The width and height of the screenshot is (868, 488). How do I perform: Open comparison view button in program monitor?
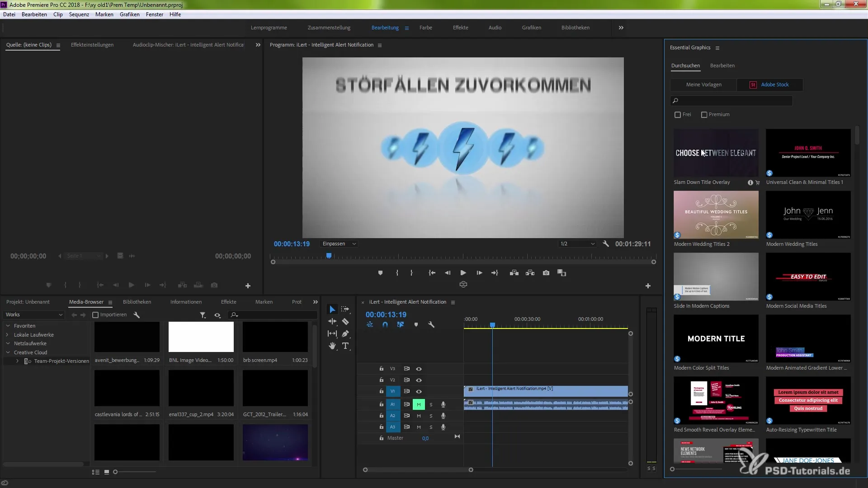[561, 273]
